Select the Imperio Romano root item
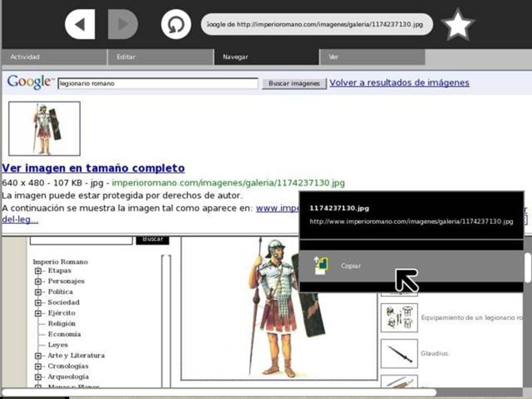The width and height of the screenshot is (532, 399). click(60, 262)
